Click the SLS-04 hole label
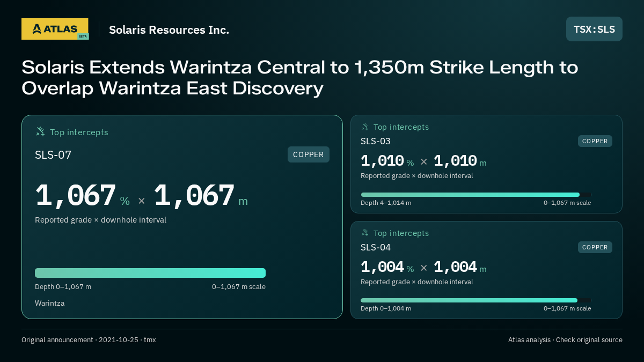 pyautogui.click(x=376, y=247)
